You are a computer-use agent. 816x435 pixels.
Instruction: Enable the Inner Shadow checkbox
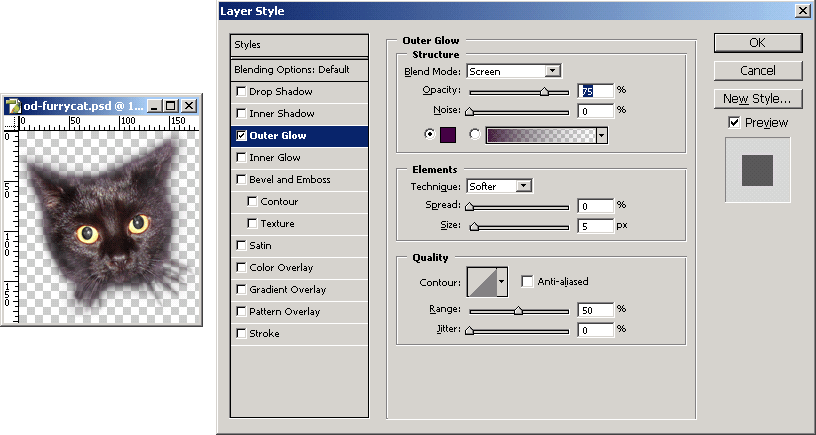click(241, 113)
